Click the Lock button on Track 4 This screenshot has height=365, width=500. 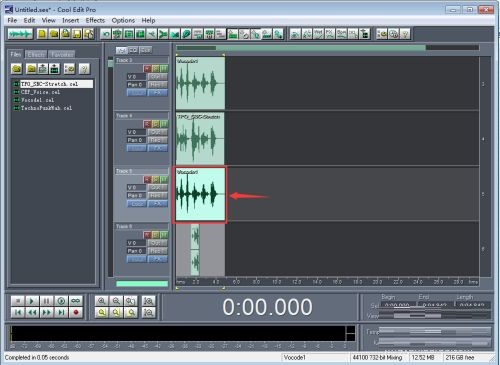[x=137, y=148]
